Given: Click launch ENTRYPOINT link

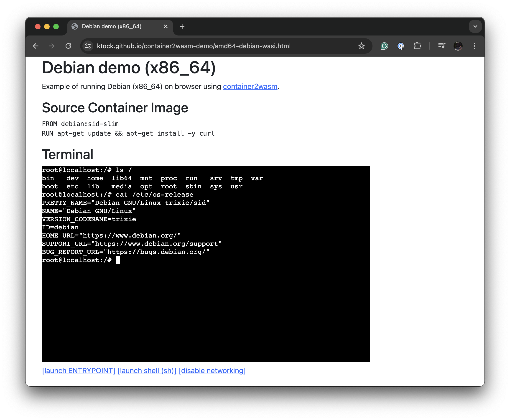Looking at the screenshot, I should coord(78,371).
